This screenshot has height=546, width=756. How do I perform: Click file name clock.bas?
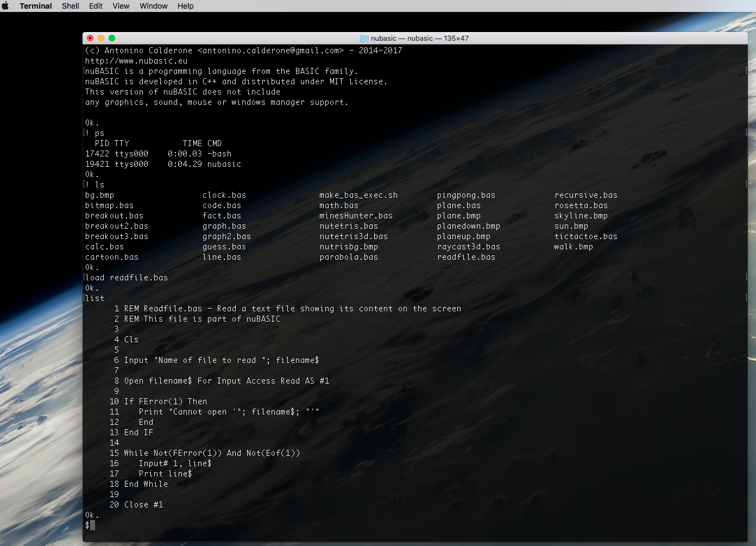click(224, 195)
